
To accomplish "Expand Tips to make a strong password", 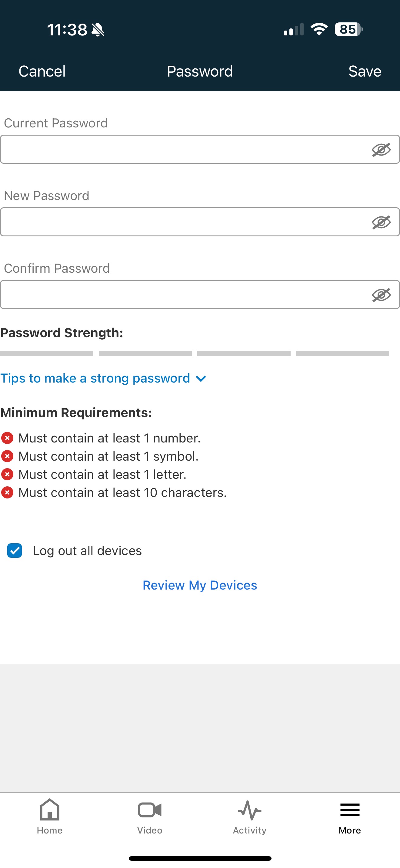I will tap(95, 378).
